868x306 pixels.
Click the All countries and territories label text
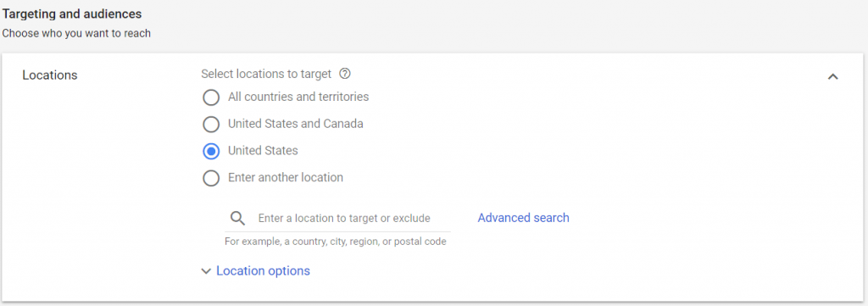(298, 97)
